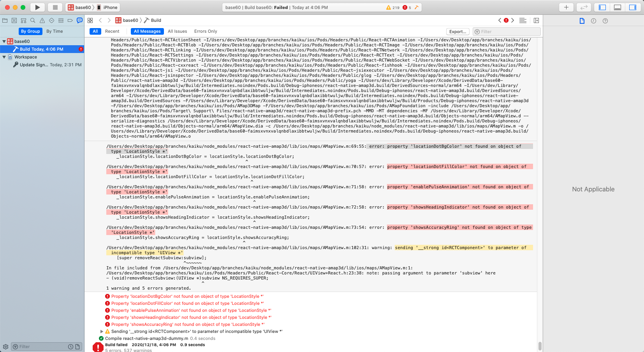Screen dimensions: 644x352
Task: Toggle the code review arrows button
Action: [x=584, y=7]
